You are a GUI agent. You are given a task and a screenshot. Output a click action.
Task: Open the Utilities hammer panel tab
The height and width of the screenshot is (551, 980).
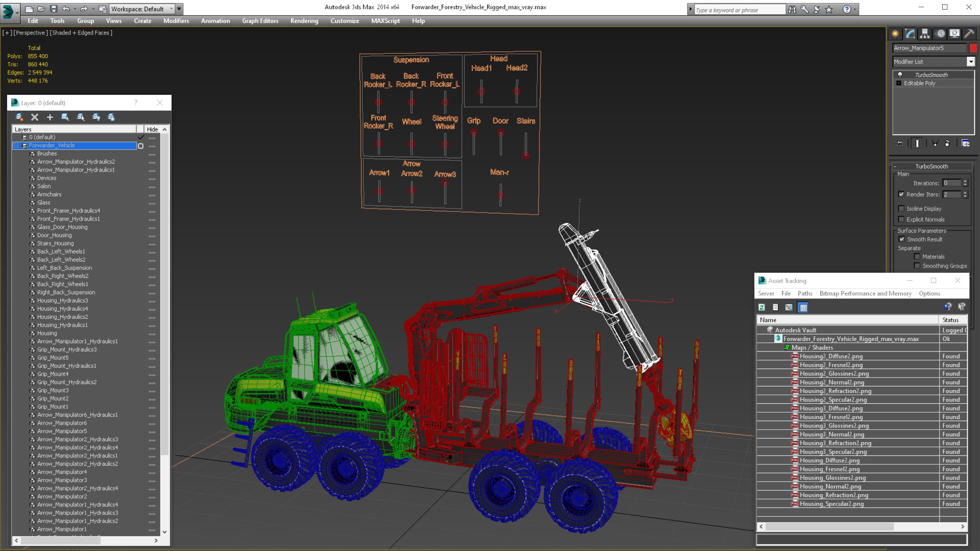tap(968, 34)
